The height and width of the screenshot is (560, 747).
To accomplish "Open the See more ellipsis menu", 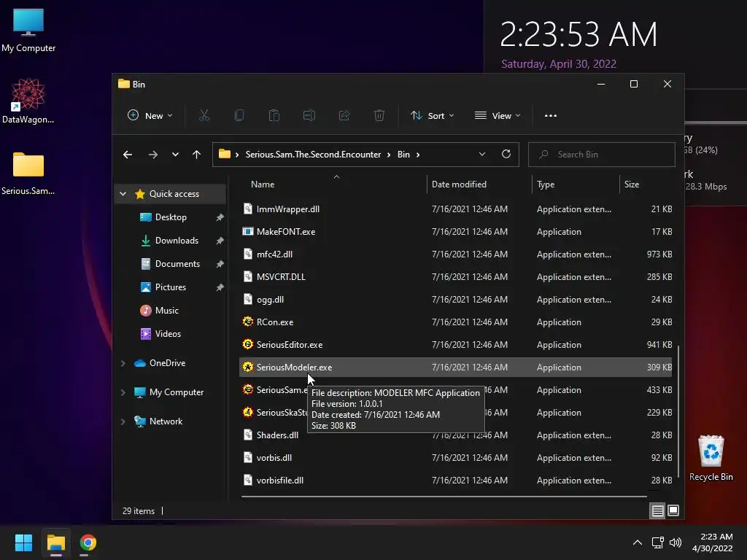I will (x=550, y=115).
